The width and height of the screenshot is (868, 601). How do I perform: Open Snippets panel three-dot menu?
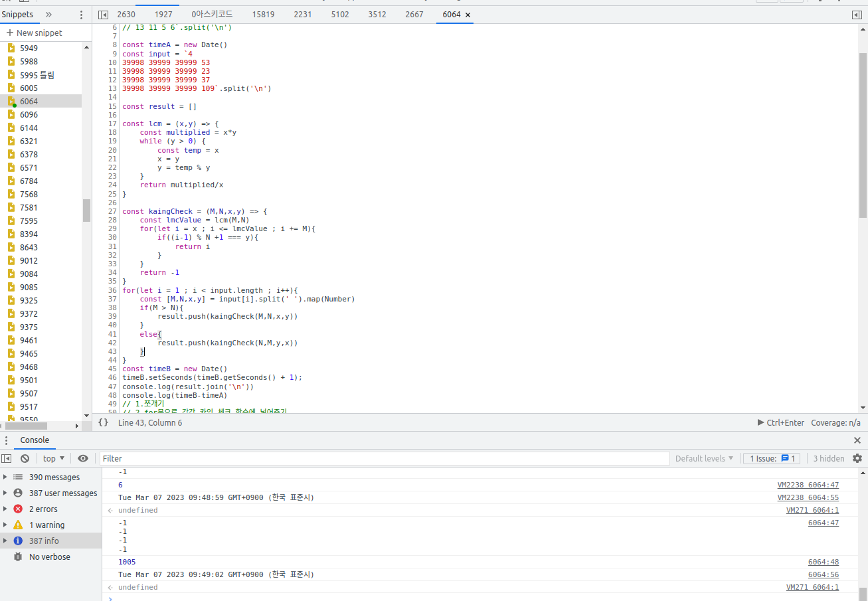pyautogui.click(x=82, y=15)
